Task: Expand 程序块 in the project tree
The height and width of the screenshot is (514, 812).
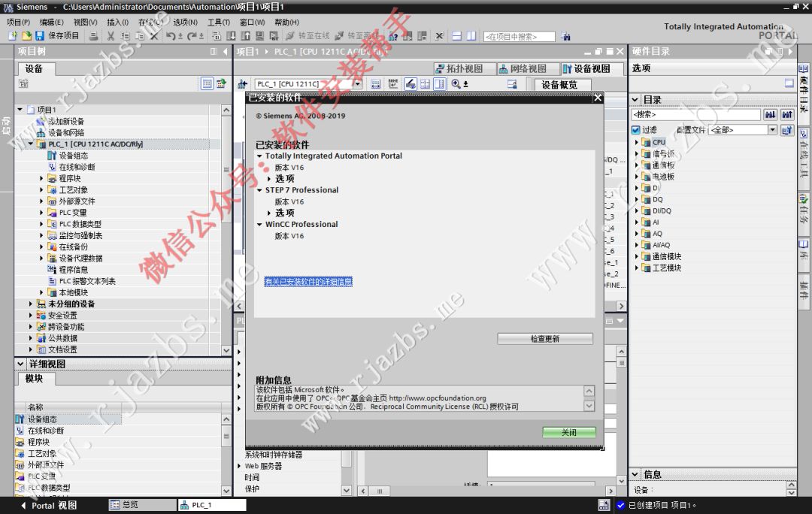Action: click(41, 178)
